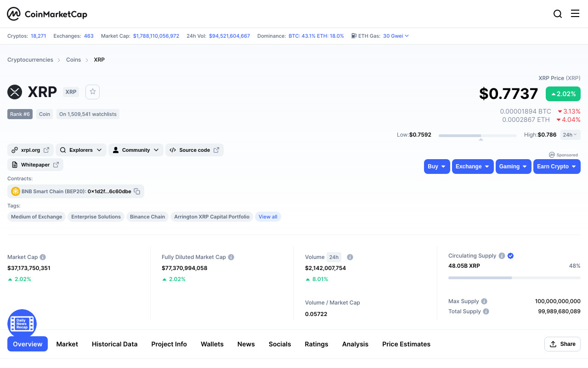Click Cryptocurrencies breadcrumb link
The image size is (588, 368).
[30, 60]
